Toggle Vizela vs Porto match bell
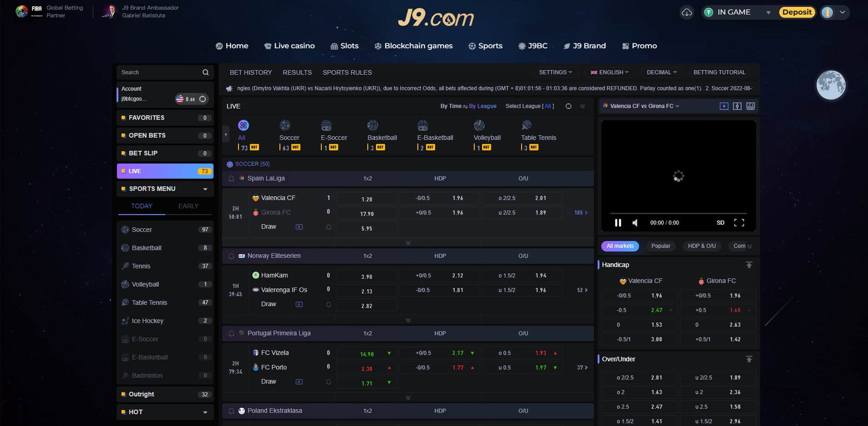Viewport: 868px width, 426px height. 329,382
